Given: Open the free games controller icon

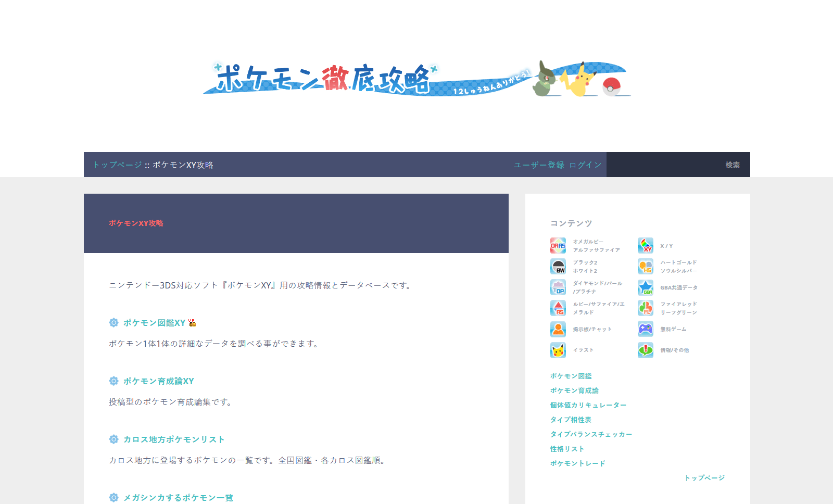Looking at the screenshot, I should (x=646, y=329).
